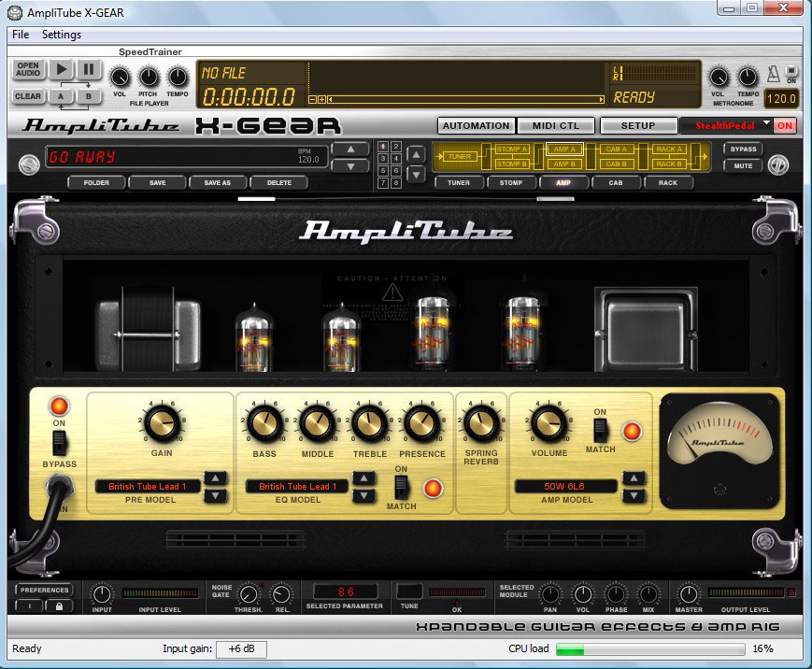Mute the output with MUTE button
Screen dimensions: 812x669
(743, 166)
